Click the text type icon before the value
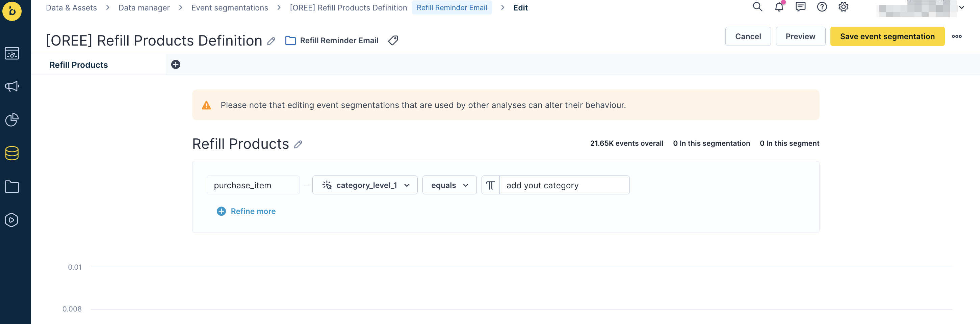Viewport: 980px width, 324px height. (490, 185)
